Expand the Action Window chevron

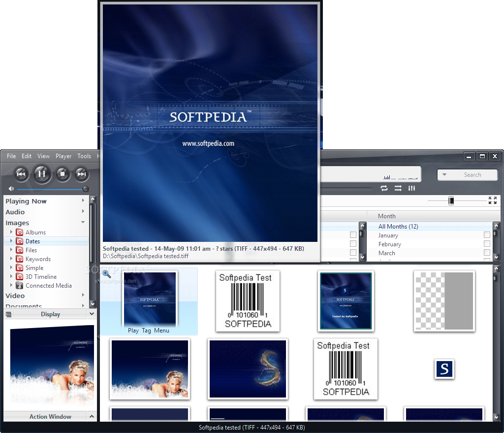(92, 416)
